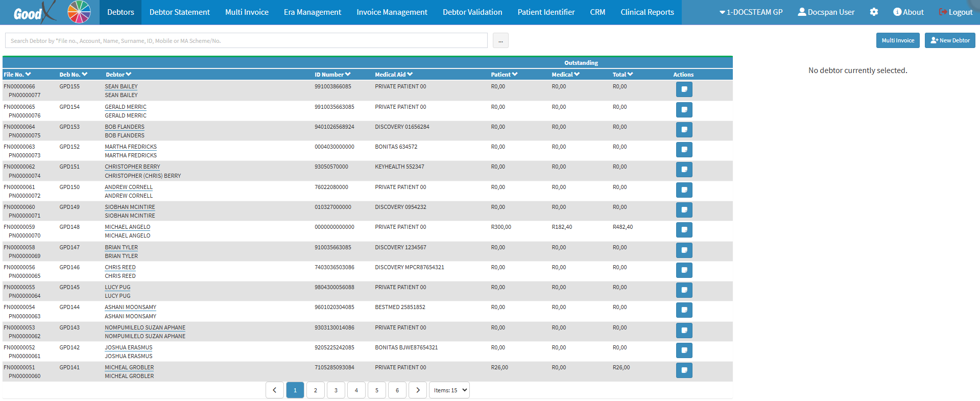Click the action icon for Michael Angelo
The height and width of the screenshot is (401, 980).
[x=684, y=230]
